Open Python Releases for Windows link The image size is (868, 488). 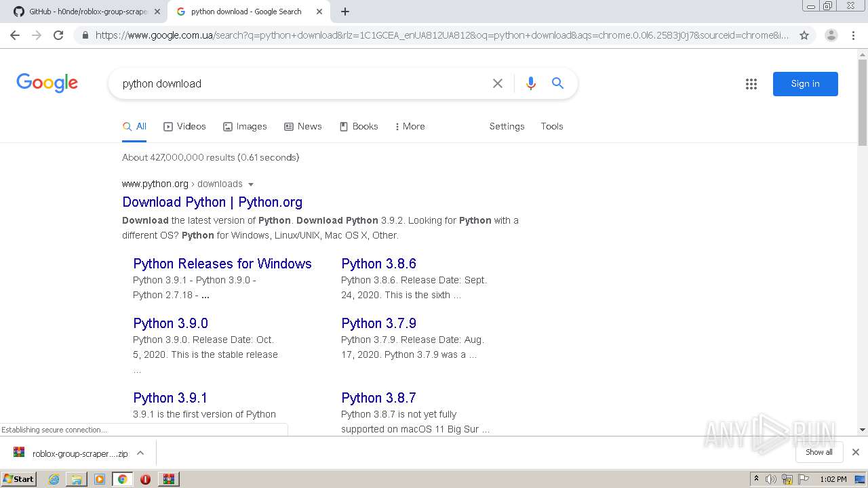click(222, 264)
